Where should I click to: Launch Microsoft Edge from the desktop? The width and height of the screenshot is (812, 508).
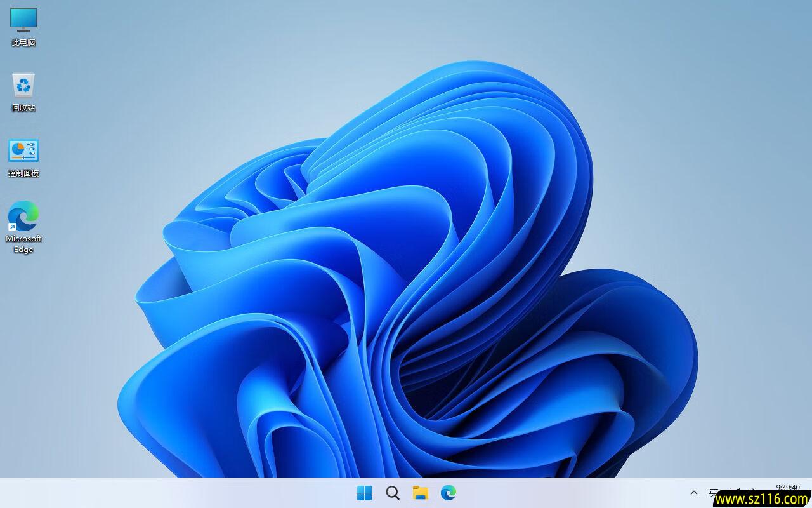(x=23, y=222)
